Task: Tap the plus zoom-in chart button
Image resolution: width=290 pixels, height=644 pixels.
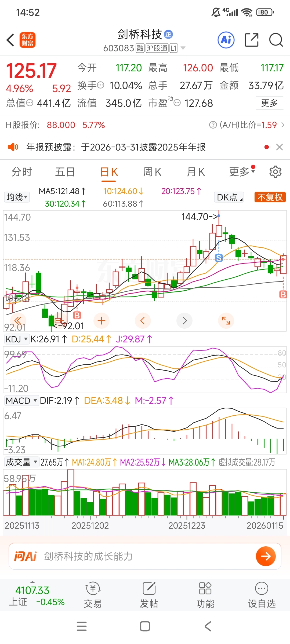Action: (x=102, y=321)
